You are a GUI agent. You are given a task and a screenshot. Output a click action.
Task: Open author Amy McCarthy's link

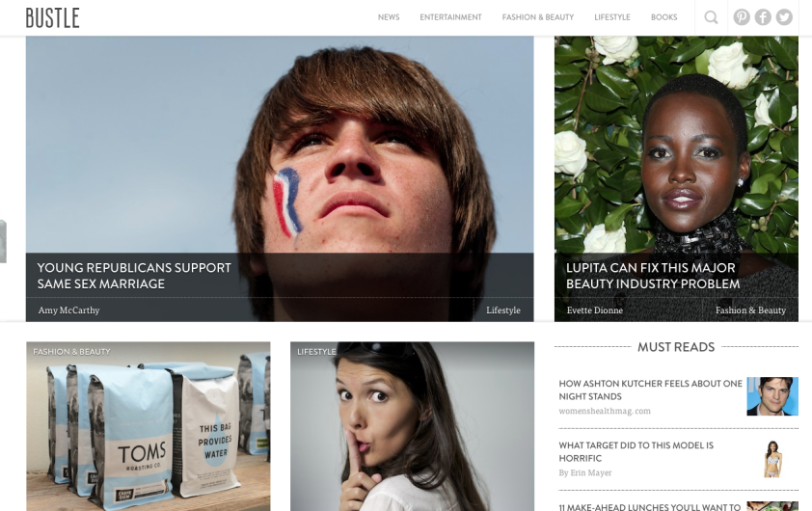(x=68, y=310)
